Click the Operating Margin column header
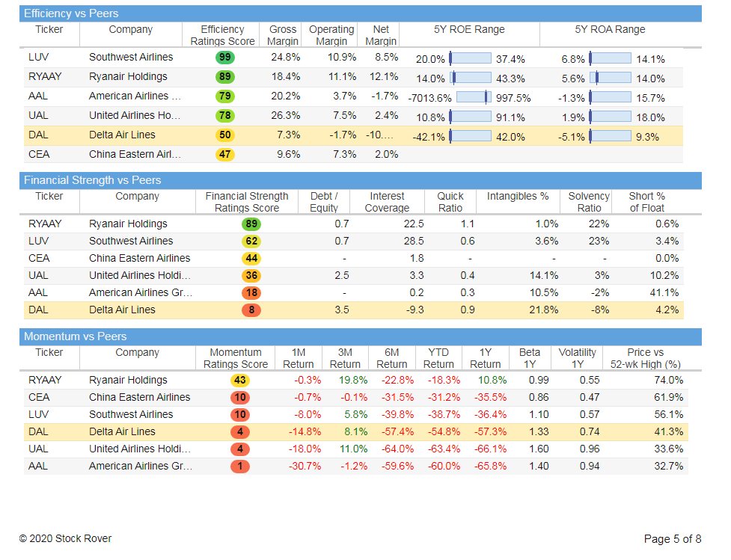This screenshot has height=560, width=731. (x=331, y=35)
